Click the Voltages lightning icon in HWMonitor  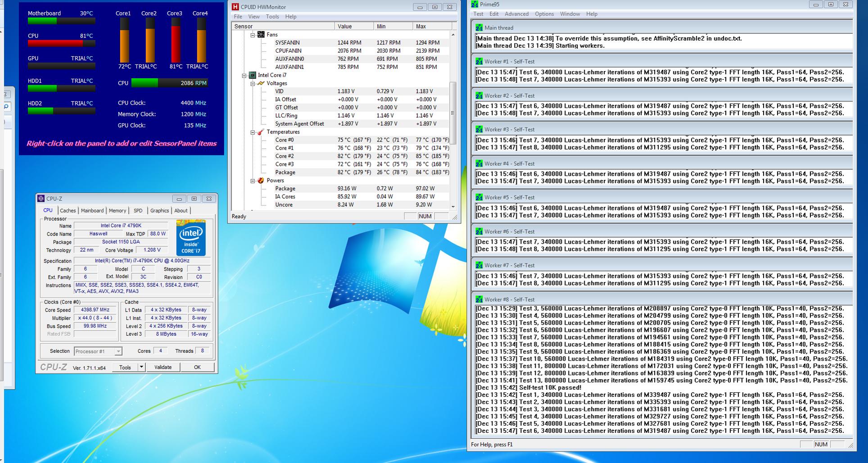click(261, 83)
